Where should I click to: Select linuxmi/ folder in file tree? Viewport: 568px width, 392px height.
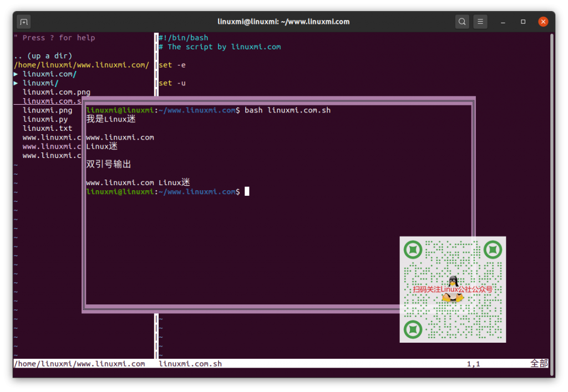pyautogui.click(x=40, y=83)
